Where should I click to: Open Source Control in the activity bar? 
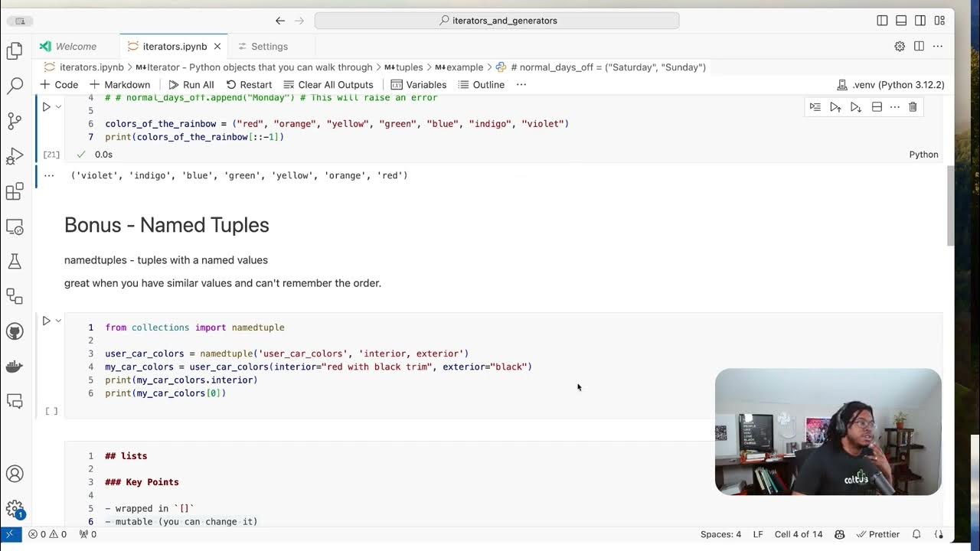tap(15, 120)
